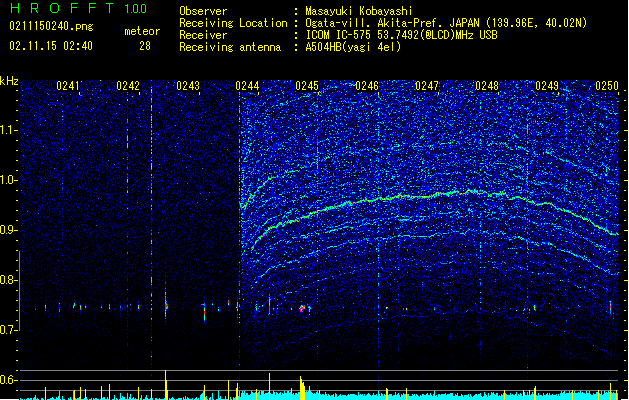The height and width of the screenshot is (400, 629).
Task: Click the meteor label
Action: [142, 31]
